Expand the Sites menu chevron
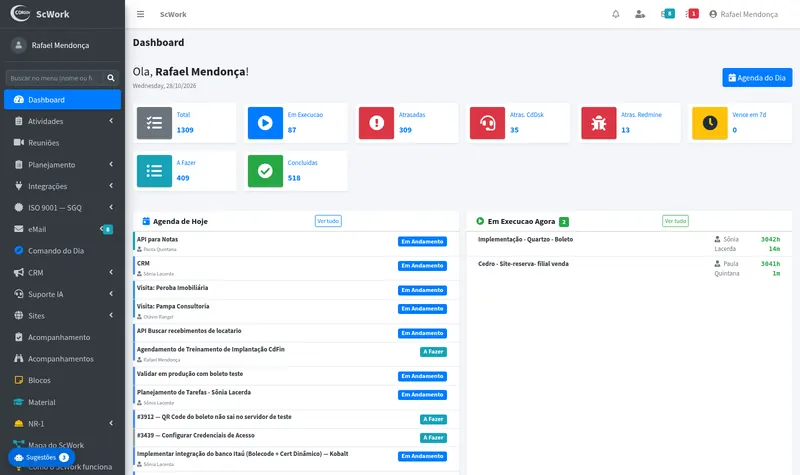This screenshot has width=800, height=475. coord(111,315)
